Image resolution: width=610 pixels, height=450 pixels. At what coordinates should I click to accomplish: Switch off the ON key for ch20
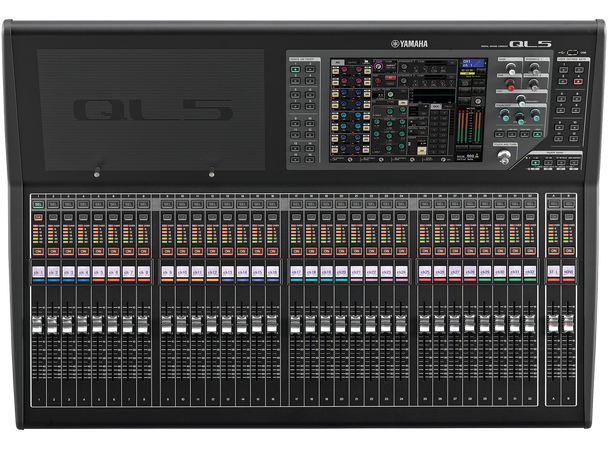point(341,251)
